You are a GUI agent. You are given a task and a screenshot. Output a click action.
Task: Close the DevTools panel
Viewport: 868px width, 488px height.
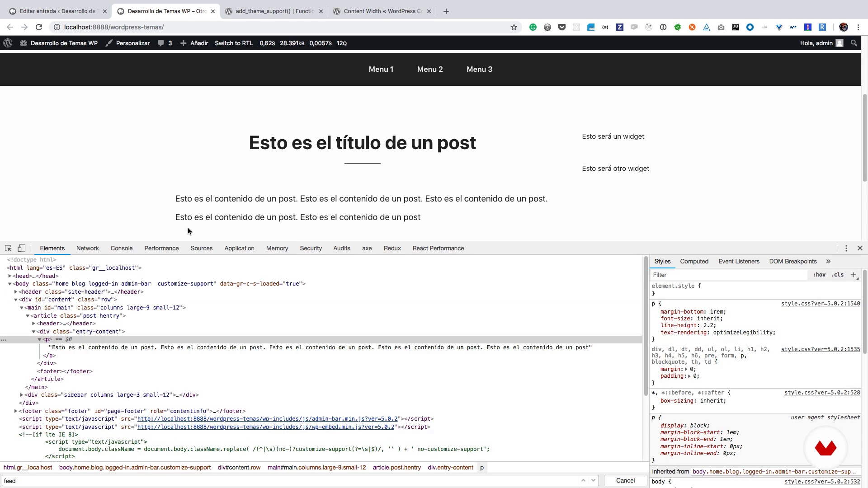pyautogui.click(x=860, y=248)
